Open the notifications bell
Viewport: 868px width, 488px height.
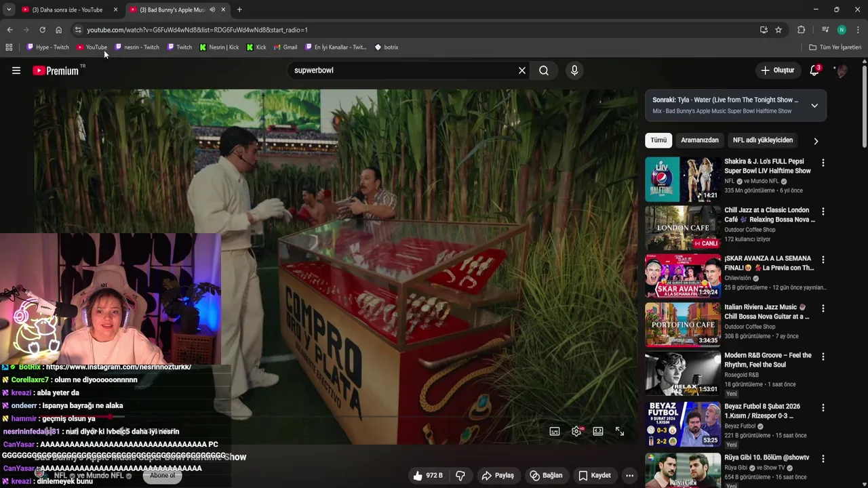pyautogui.click(x=814, y=70)
